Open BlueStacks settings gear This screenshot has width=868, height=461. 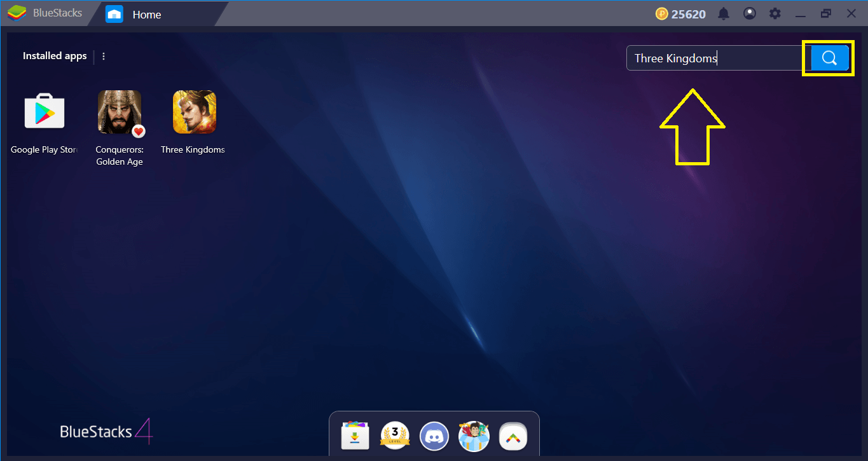(x=775, y=13)
